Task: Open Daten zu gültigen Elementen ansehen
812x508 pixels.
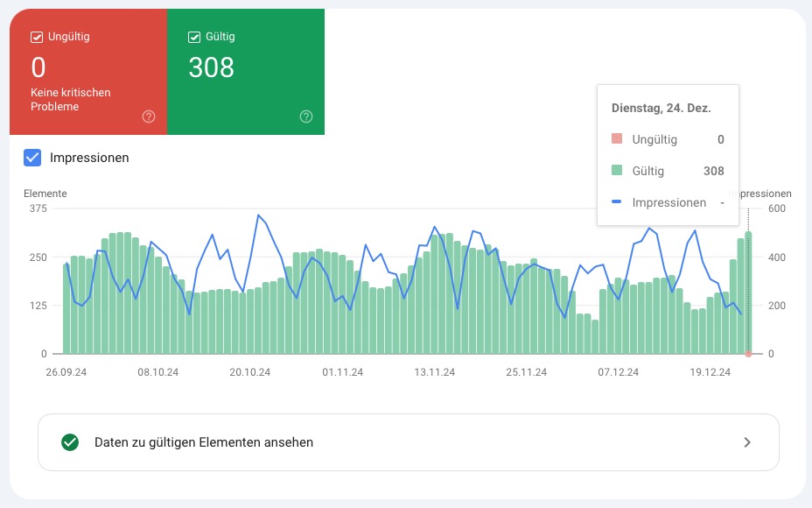Action: coord(204,442)
